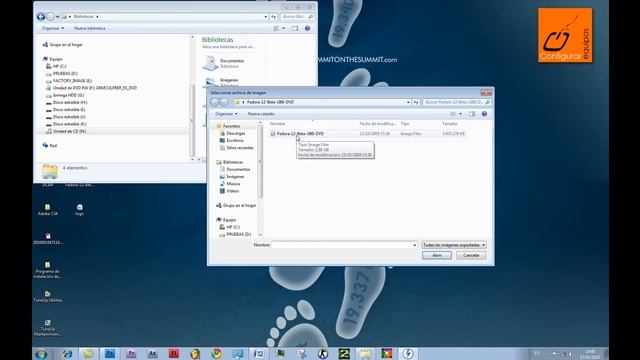The height and width of the screenshot is (360, 640).
Task: Select Unidad de CD (N:) drive
Action: tap(69, 131)
